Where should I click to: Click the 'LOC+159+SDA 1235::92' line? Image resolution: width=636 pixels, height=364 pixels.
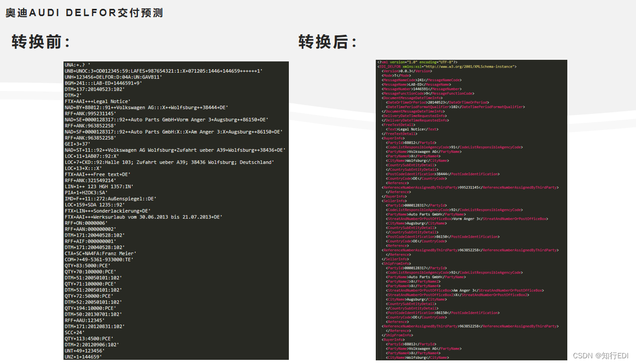tap(95, 204)
